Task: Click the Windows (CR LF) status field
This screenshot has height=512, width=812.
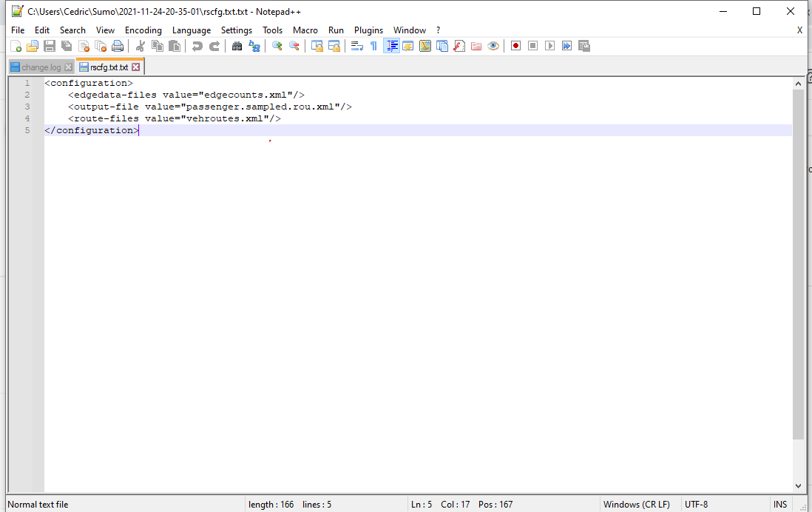Action: coord(636,505)
